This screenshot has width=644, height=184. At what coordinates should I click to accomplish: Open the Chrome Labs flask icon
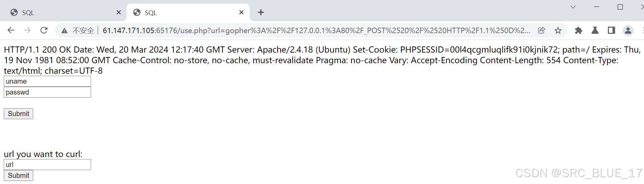pyautogui.click(x=595, y=30)
